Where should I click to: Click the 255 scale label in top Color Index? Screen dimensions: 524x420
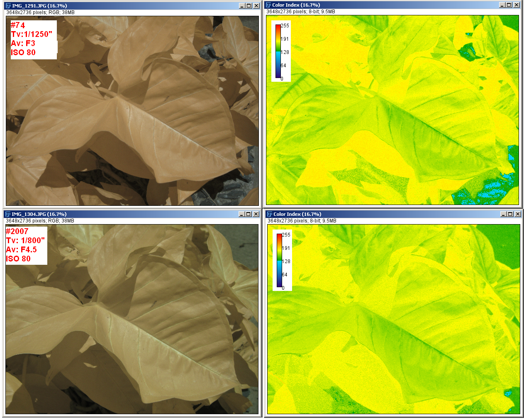pyautogui.click(x=285, y=26)
